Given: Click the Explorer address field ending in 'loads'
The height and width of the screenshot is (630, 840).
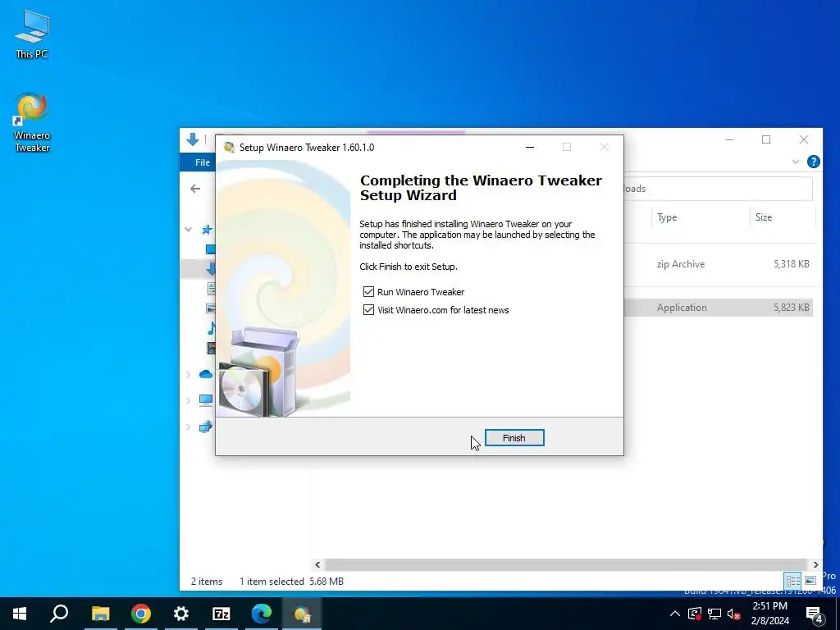Looking at the screenshot, I should (x=719, y=189).
